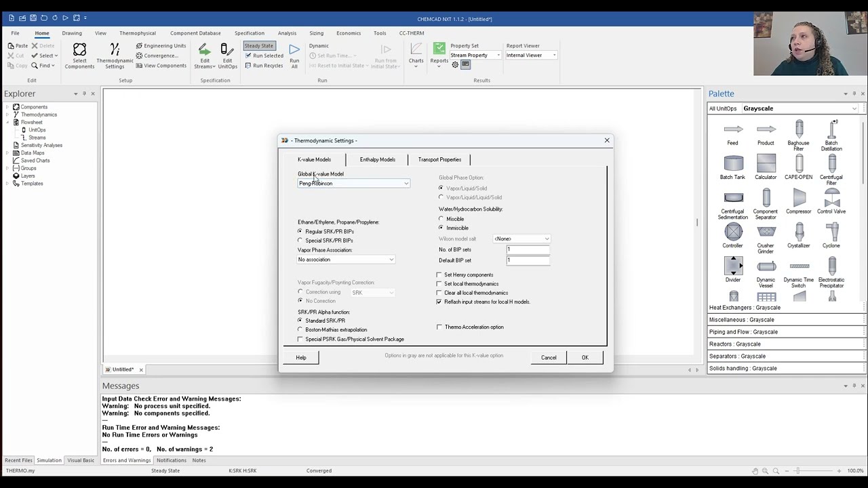The image size is (868, 488).
Task: Open Wilson model salt dropdown
Action: [521, 239]
